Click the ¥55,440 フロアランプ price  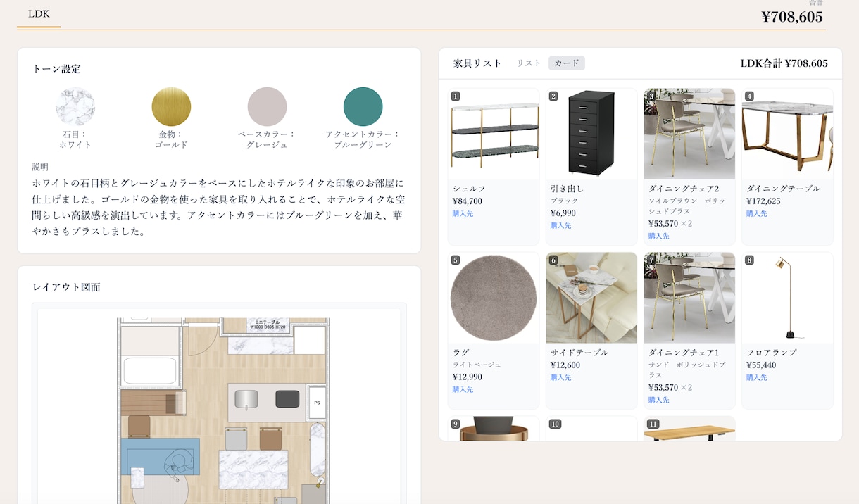[x=761, y=365]
